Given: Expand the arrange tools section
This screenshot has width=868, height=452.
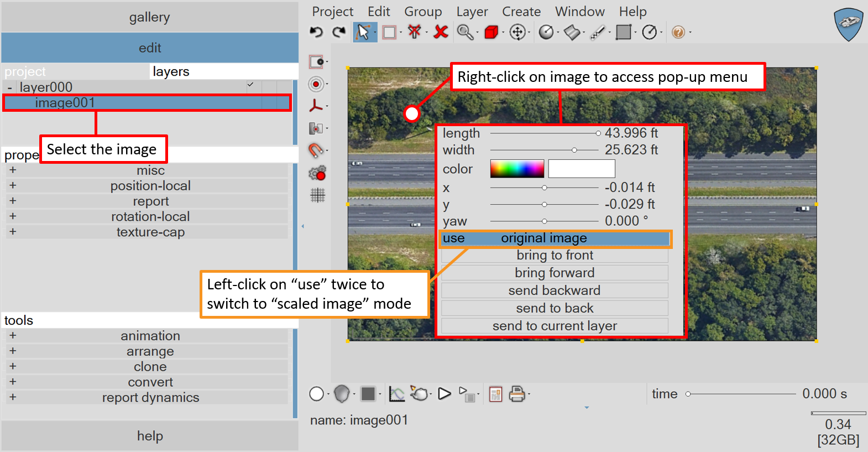Looking at the screenshot, I should [13, 351].
